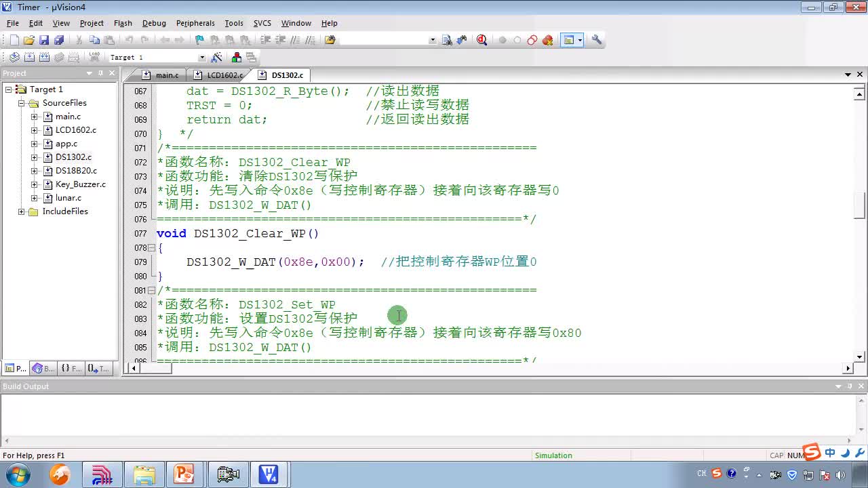Kill all breakpoints icon
This screenshot has width=868, height=488.
point(548,40)
